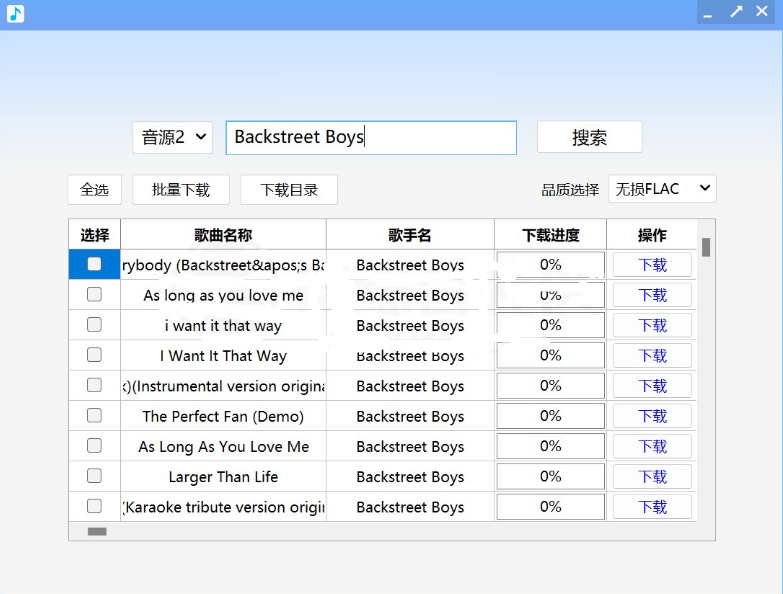783x594 pixels.
Task: Expand the 无损FLAC quality dropdown
Action: 662,189
